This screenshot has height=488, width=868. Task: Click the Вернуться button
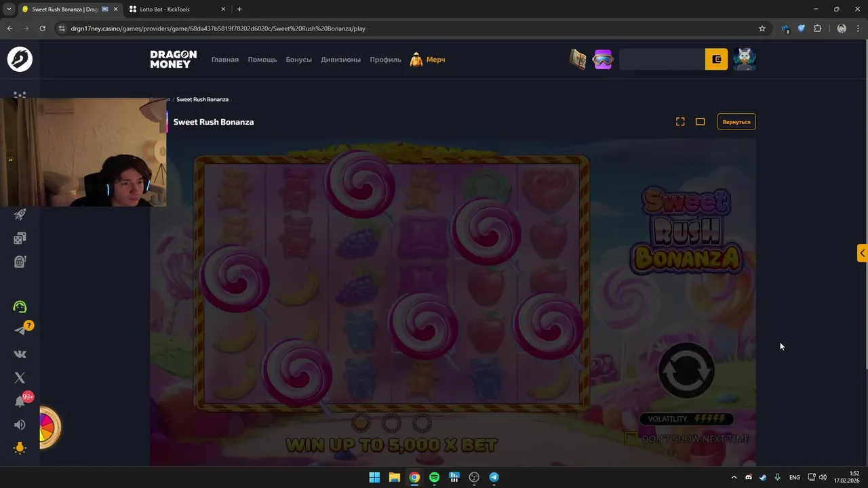point(736,121)
